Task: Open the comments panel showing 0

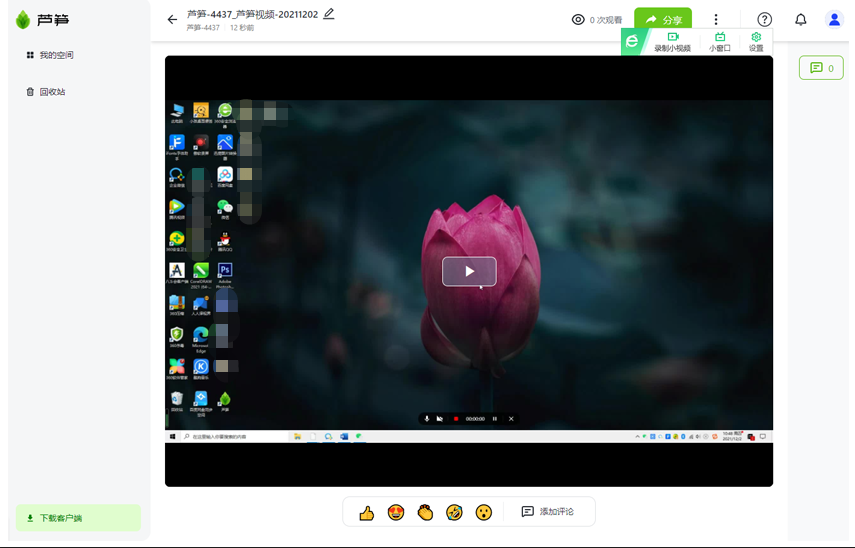Action: [x=821, y=68]
